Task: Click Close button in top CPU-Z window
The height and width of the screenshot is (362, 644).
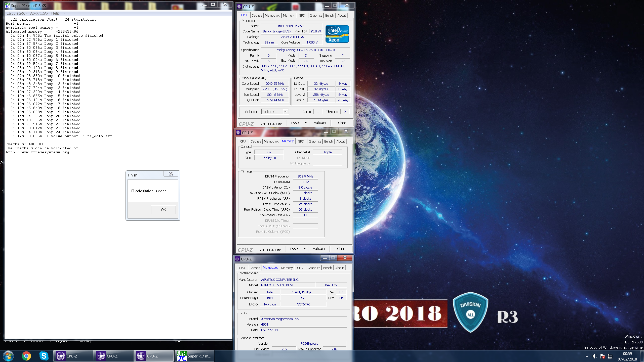Action: click(342, 123)
